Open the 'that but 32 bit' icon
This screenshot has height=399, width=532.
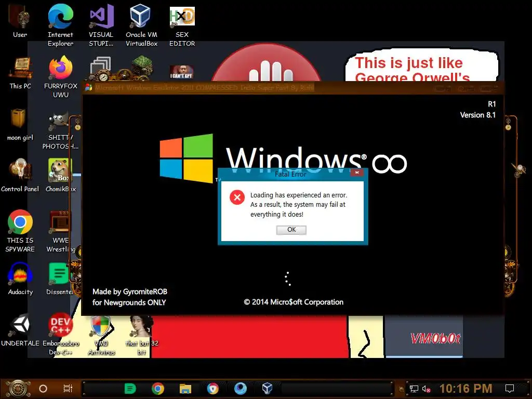coord(141,335)
